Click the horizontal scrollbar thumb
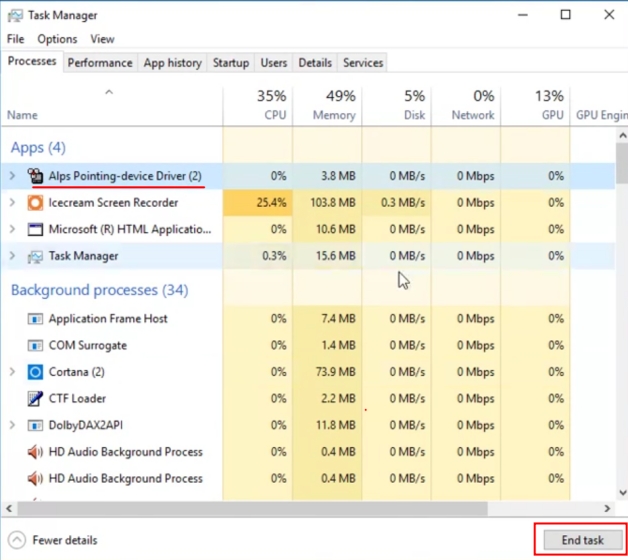Viewport: 628px width, 560px height. (x=252, y=508)
